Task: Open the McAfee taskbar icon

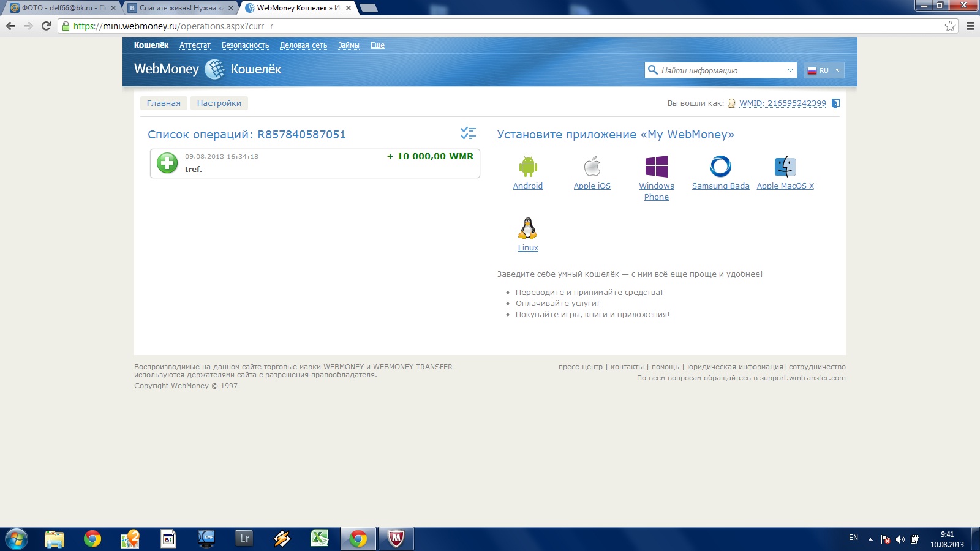Action: click(x=396, y=539)
